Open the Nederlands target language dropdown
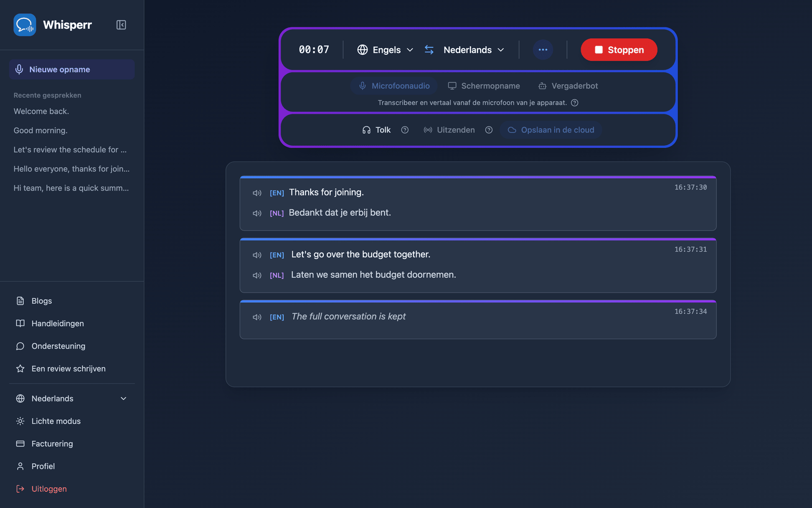Screen dimensions: 812x508 pos(473,50)
